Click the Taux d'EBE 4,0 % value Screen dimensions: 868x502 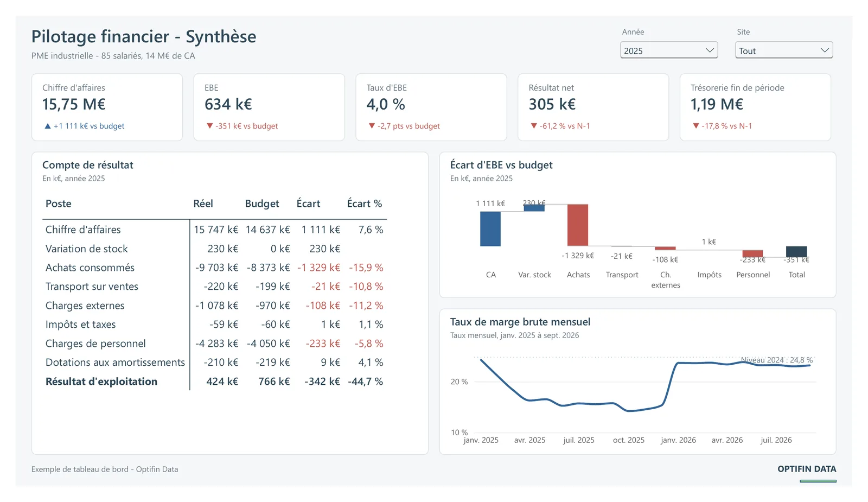[386, 104]
